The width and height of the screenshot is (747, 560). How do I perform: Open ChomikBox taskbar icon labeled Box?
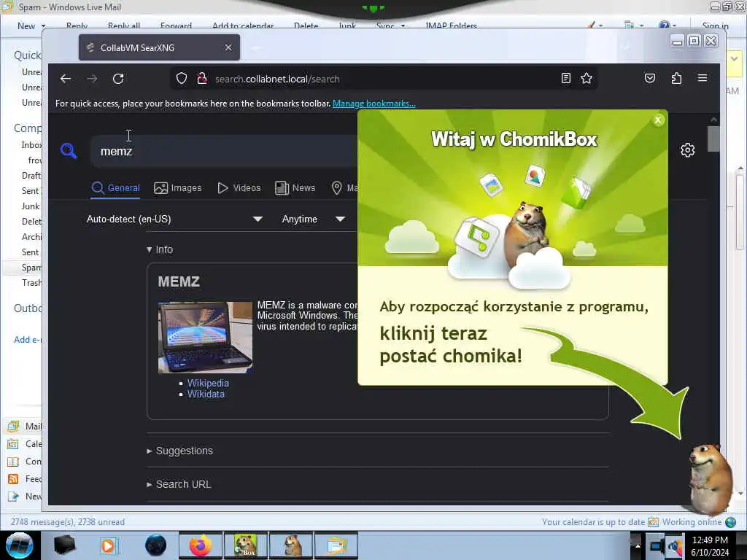pyautogui.click(x=245, y=545)
